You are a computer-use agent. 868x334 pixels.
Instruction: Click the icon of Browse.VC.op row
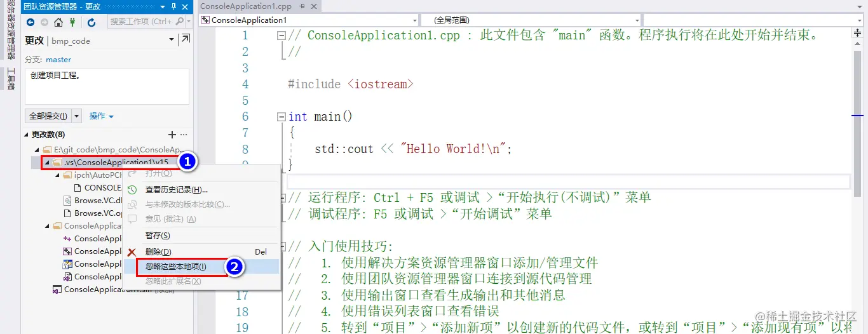[69, 213]
